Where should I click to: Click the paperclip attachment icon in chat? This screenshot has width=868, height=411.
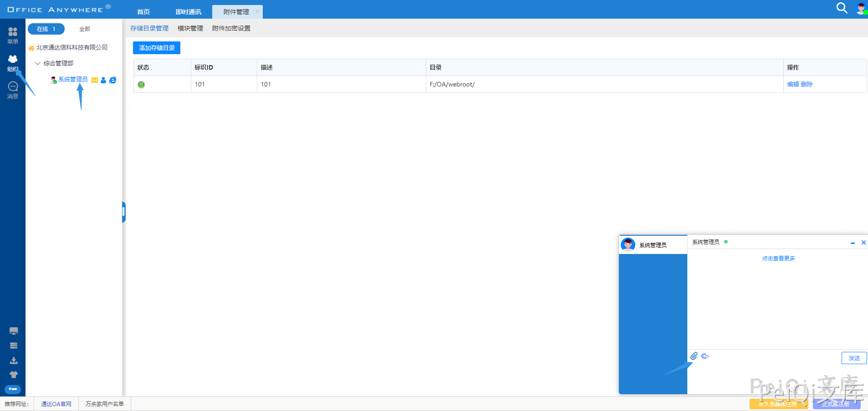pos(694,356)
